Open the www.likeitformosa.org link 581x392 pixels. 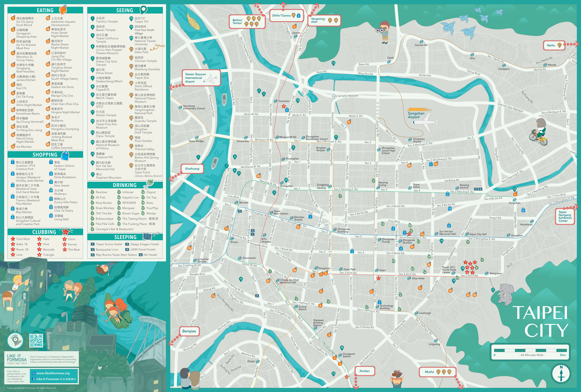[x=53, y=373]
